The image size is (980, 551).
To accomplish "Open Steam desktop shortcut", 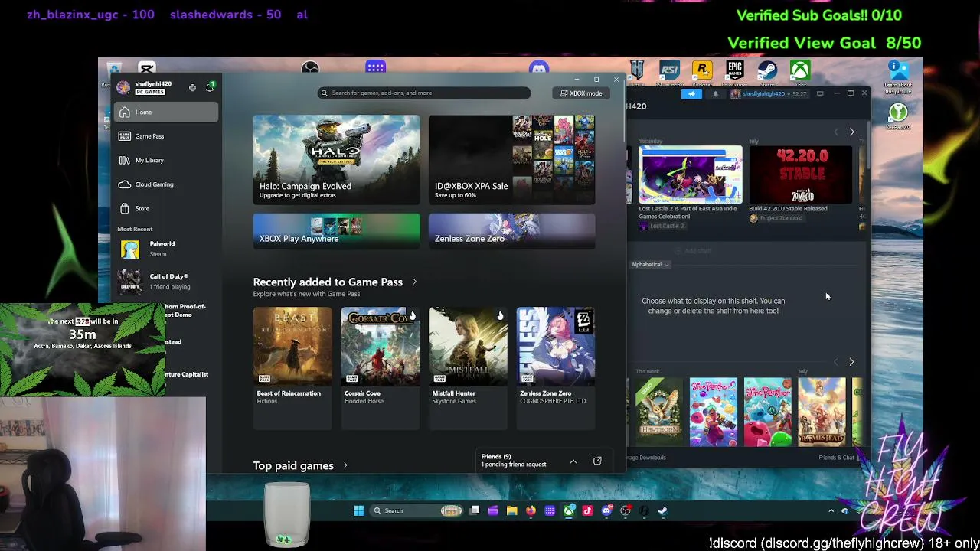I will point(767,71).
